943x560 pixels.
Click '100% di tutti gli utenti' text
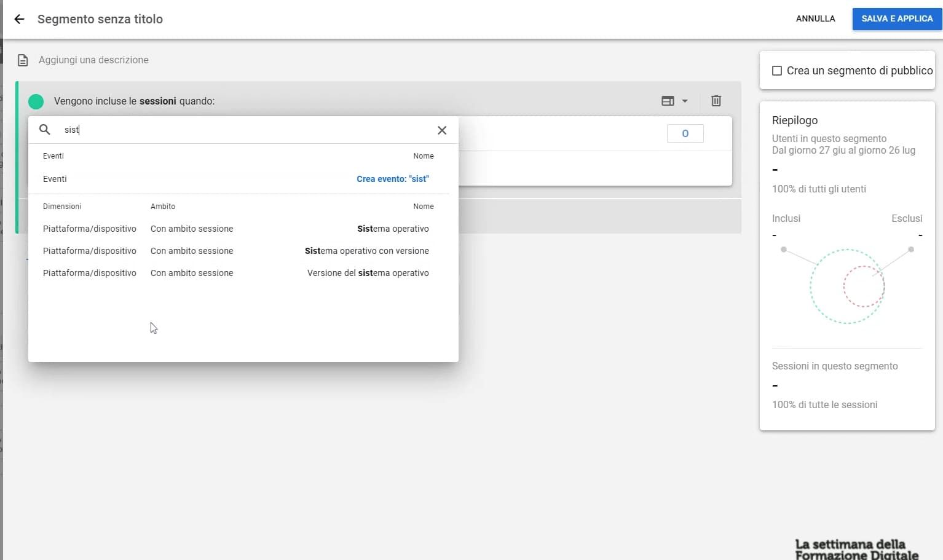tap(819, 189)
